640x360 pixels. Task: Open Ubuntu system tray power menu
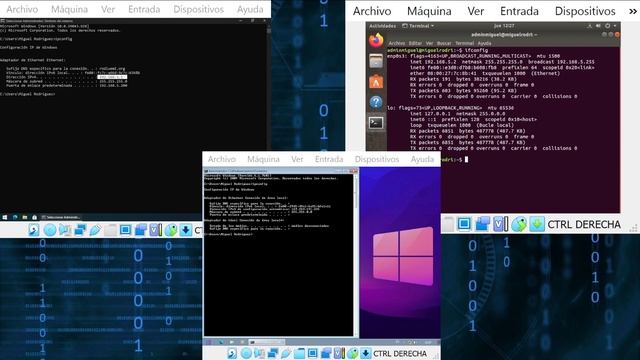[x=607, y=26]
